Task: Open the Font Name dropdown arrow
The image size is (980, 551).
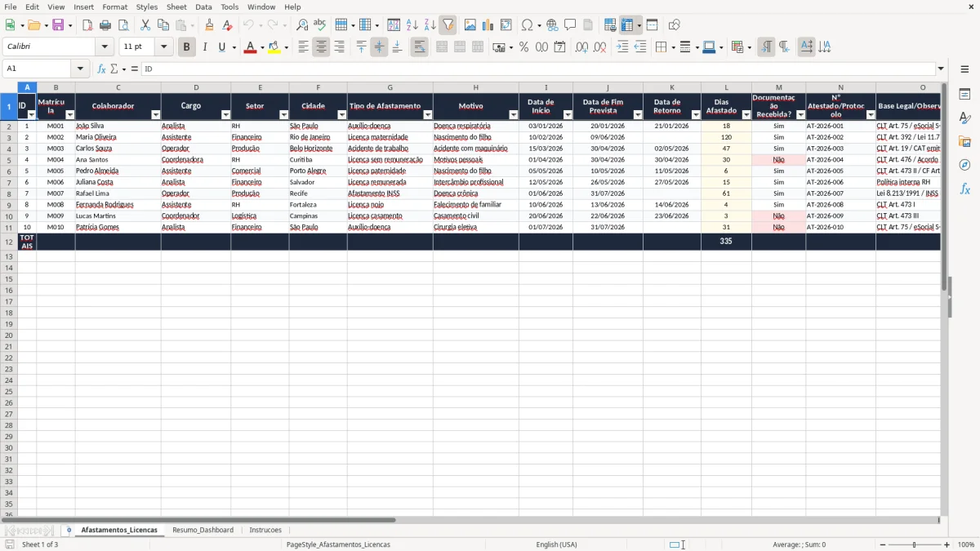Action: (105, 47)
